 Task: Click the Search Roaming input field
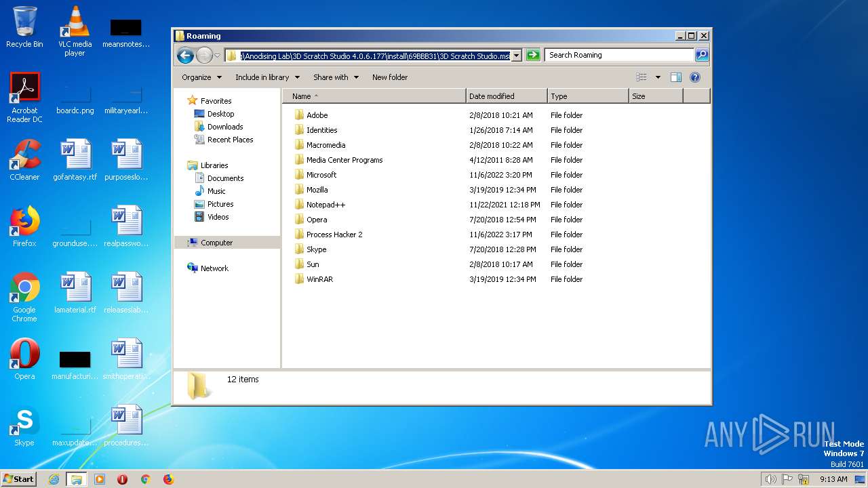click(620, 55)
